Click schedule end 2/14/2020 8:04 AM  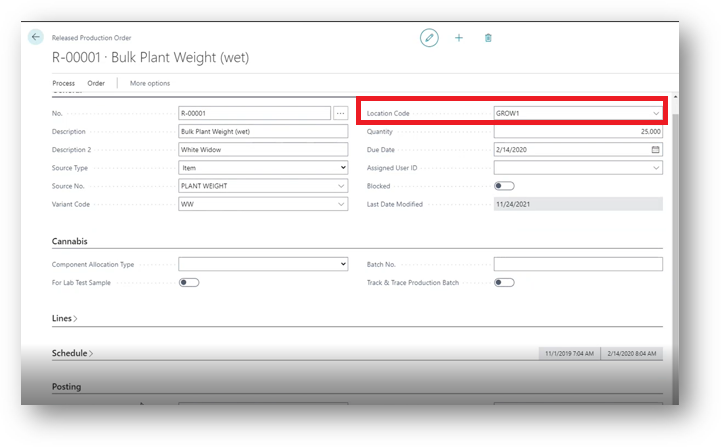tap(632, 353)
